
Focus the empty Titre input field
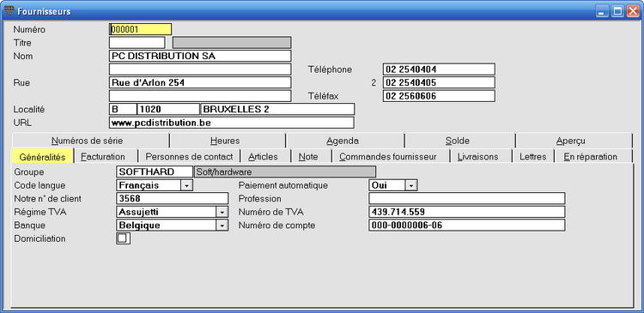tap(137, 43)
